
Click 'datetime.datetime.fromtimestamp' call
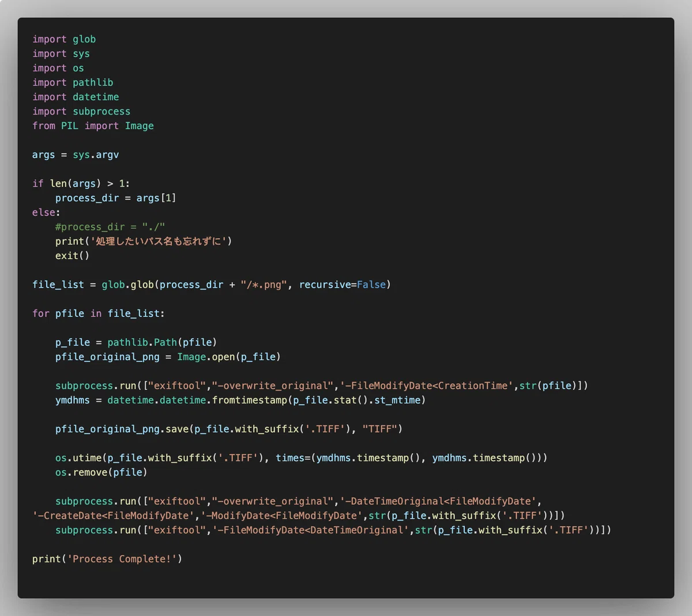point(197,400)
